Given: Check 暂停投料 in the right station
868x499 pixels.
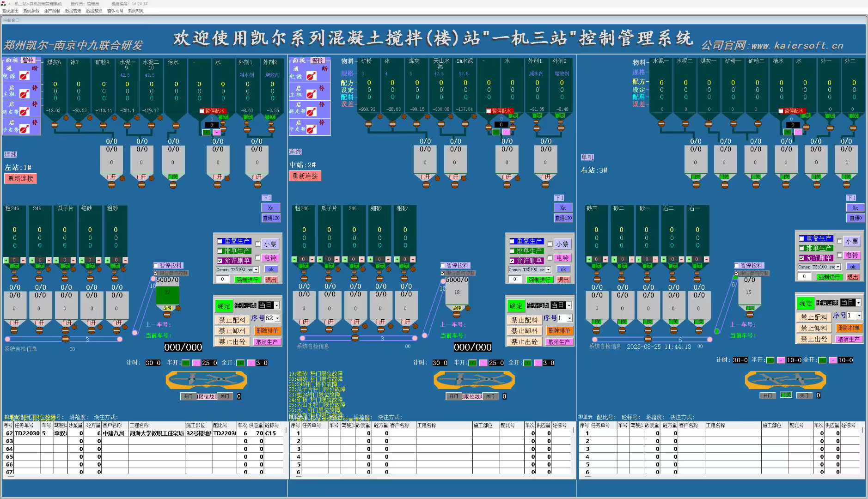Looking at the screenshot, I should point(737,265).
